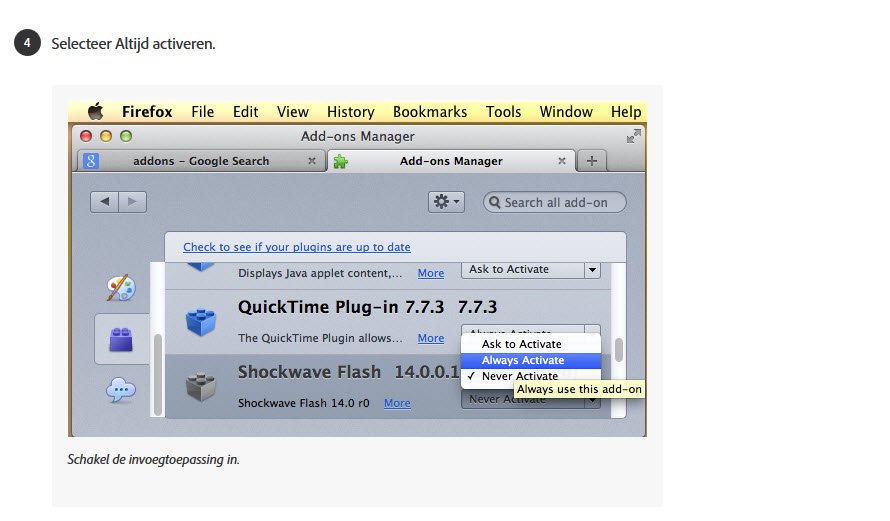
Task: Enter fullscreen with the expand arrows icon
Action: click(633, 136)
